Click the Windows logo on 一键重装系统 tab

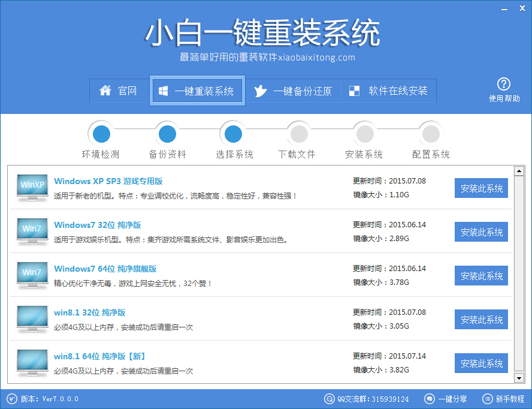point(163,91)
